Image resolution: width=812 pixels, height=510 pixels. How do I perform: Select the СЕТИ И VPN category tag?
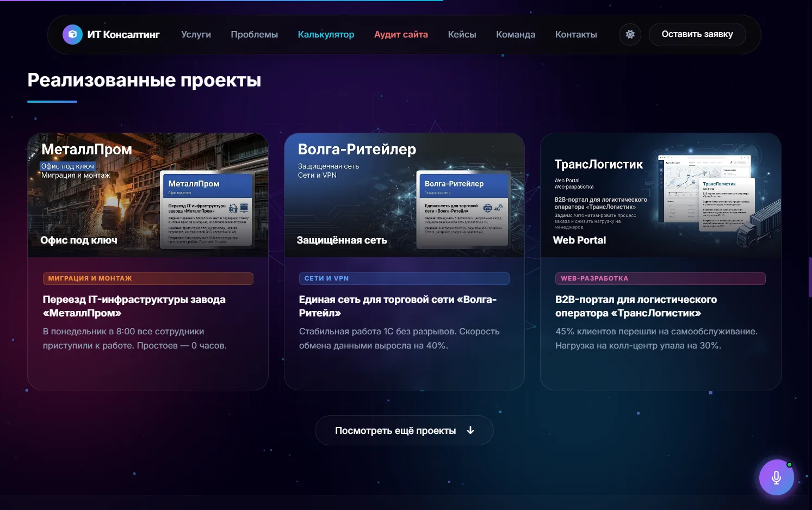(404, 278)
